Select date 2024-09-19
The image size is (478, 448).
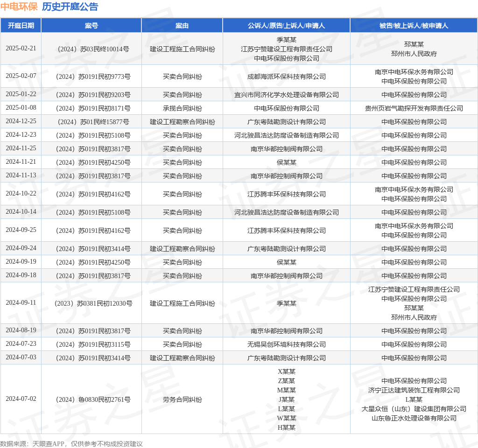[x=21, y=261]
